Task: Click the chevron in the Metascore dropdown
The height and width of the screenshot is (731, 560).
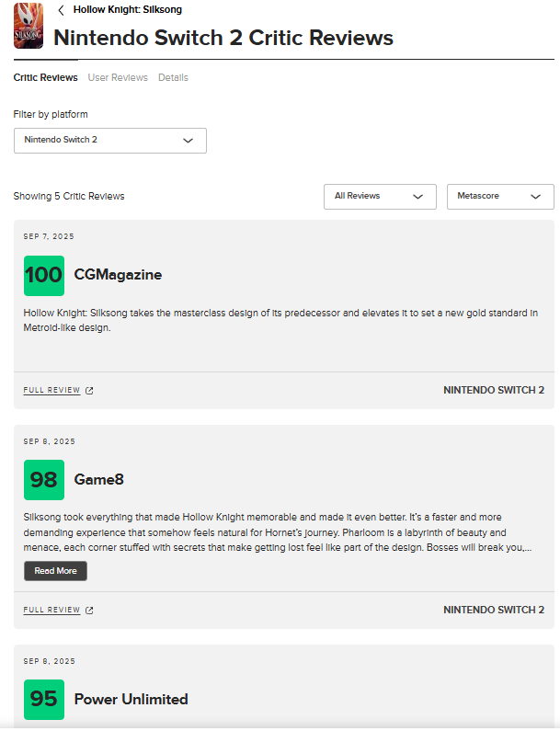Action: point(536,197)
